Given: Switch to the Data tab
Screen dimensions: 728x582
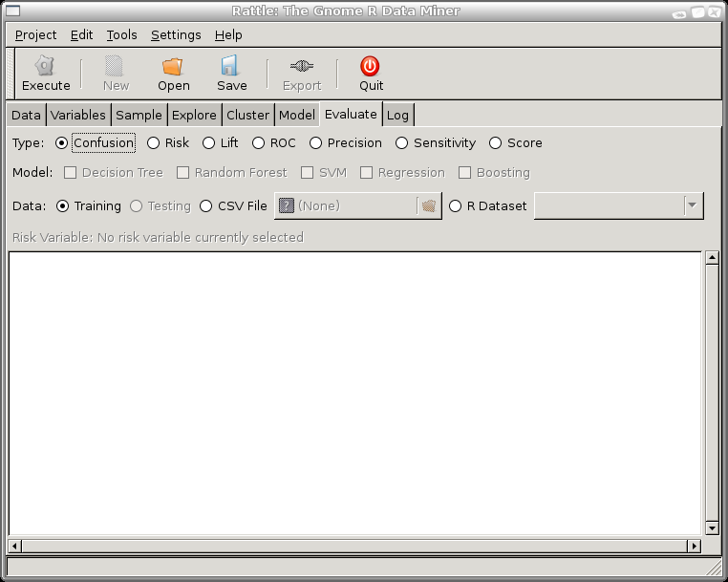Looking at the screenshot, I should 27,115.
